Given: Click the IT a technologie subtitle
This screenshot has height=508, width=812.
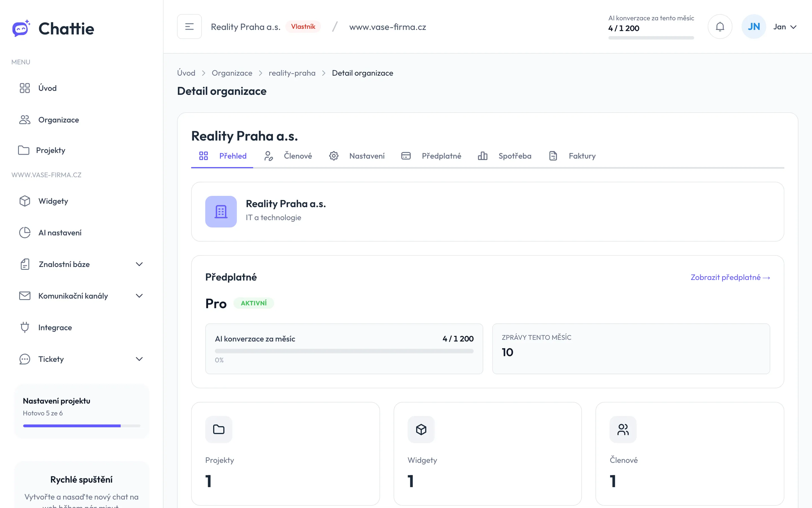Looking at the screenshot, I should [273, 217].
